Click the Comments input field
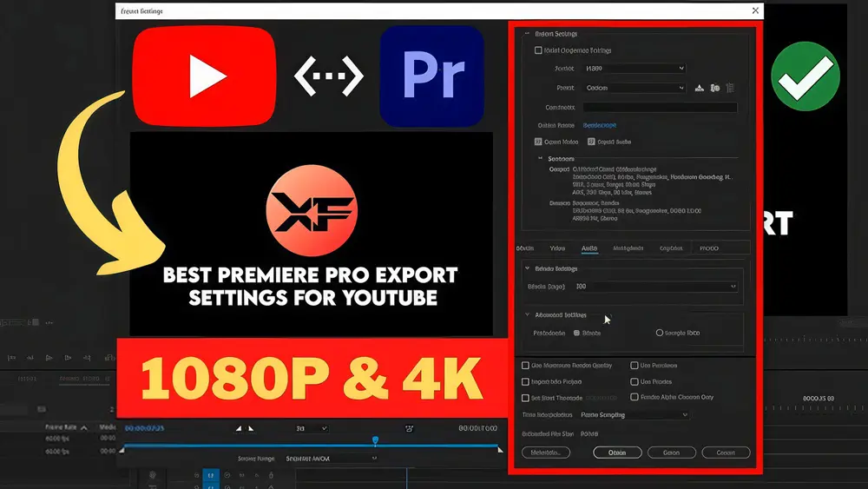 [x=660, y=108]
